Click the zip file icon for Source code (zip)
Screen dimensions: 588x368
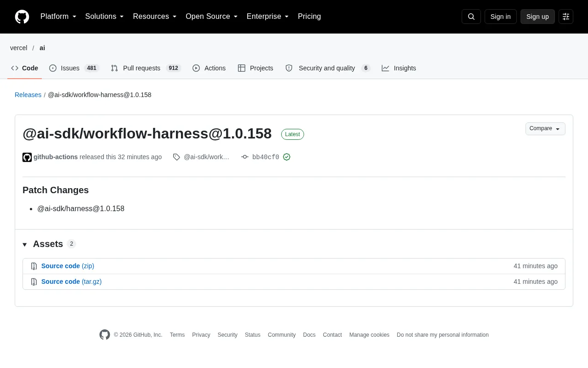pos(34,266)
